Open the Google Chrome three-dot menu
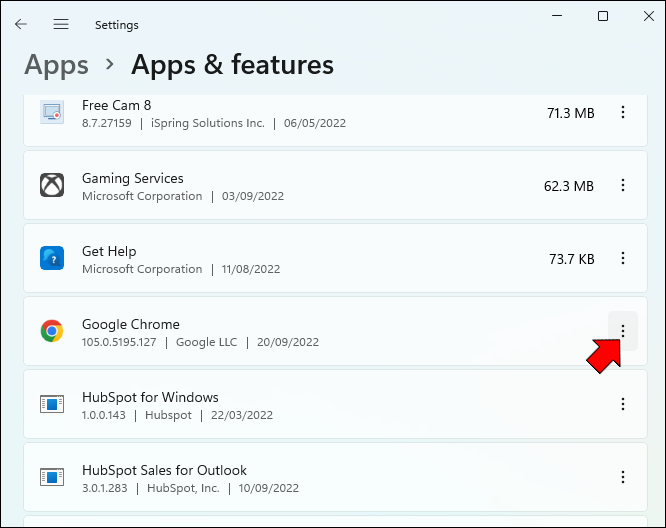The width and height of the screenshot is (666, 528). click(x=623, y=331)
